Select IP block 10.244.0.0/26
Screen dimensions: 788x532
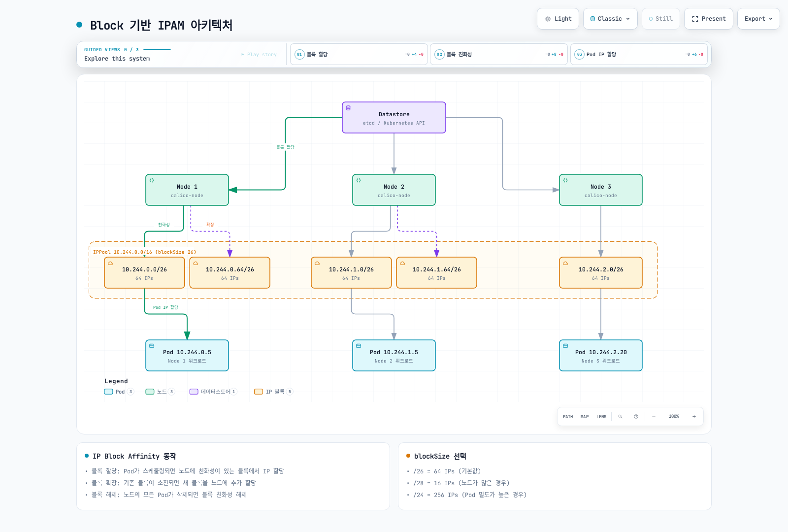[x=144, y=273]
